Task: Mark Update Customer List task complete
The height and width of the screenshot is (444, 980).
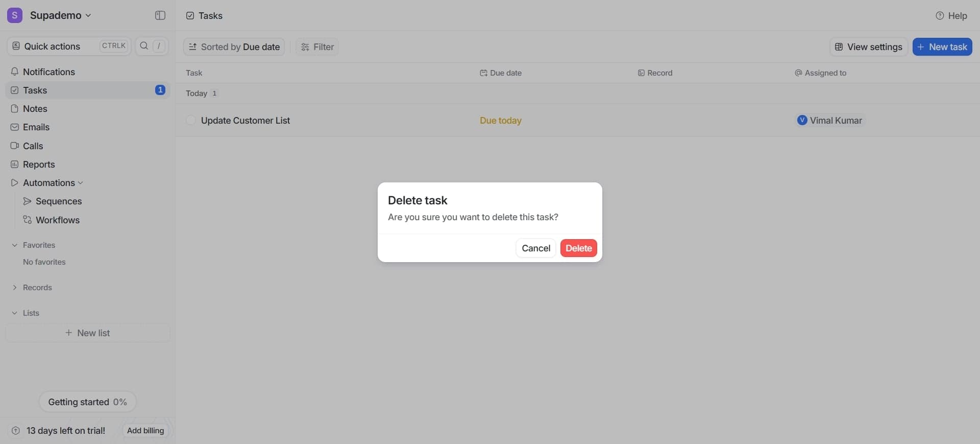Action: tap(191, 120)
